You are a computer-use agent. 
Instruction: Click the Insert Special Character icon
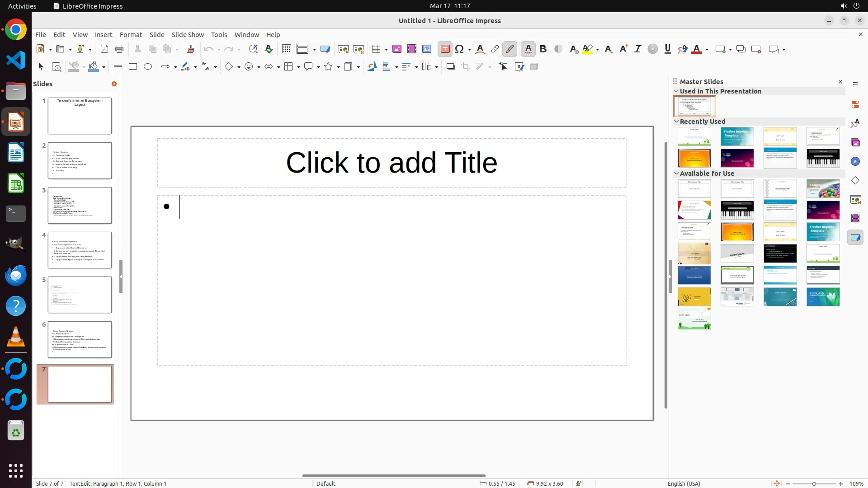coord(459,49)
